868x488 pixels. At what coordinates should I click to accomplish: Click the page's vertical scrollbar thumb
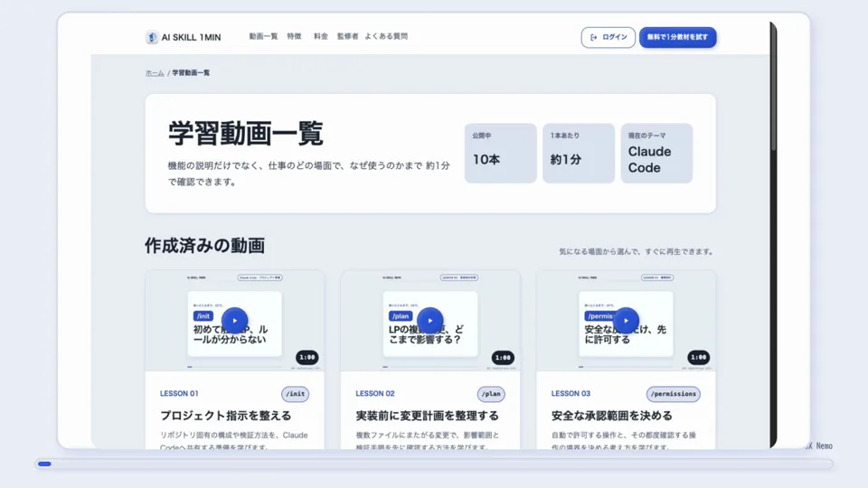pos(773,89)
